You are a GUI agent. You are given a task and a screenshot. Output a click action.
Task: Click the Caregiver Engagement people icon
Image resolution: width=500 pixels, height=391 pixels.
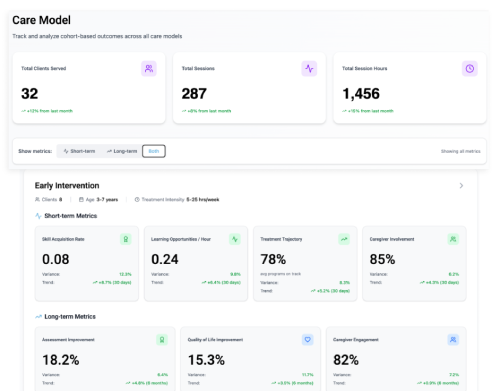click(453, 340)
